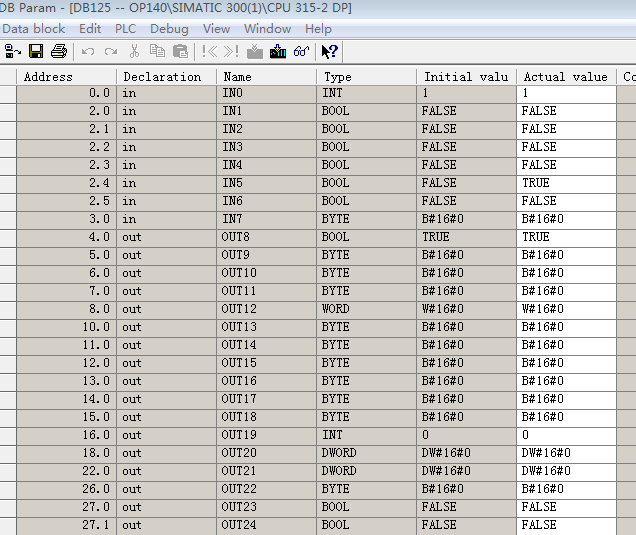Click initial value TRUE of OUT8
The height and width of the screenshot is (535, 636).
coord(466,237)
